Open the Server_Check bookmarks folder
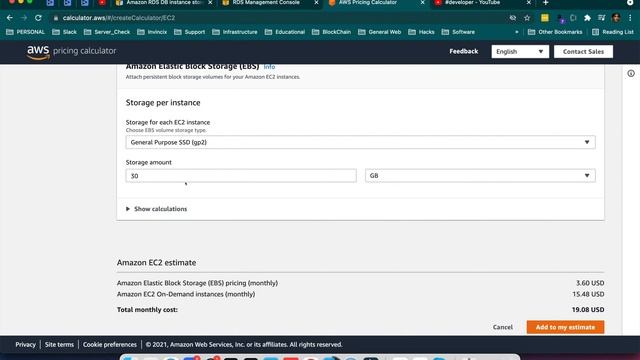Viewport: 640px width, 360px height. pyautogui.click(x=107, y=32)
